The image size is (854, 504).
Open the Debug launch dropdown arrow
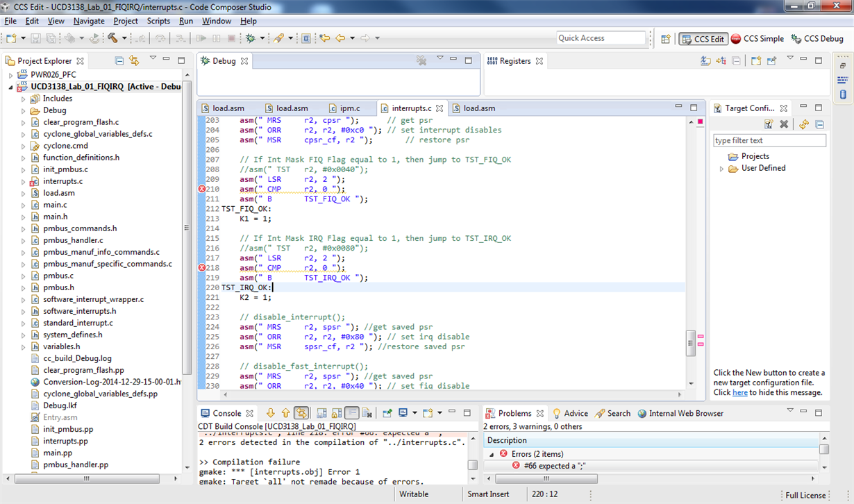262,38
